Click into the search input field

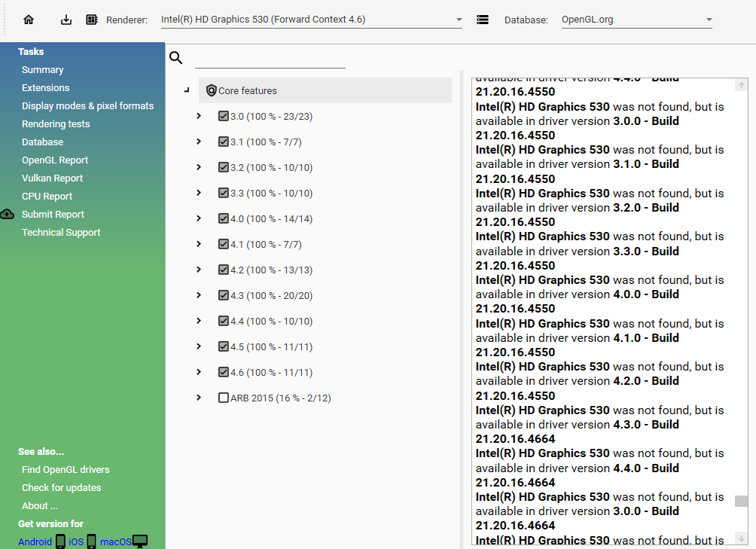270,59
